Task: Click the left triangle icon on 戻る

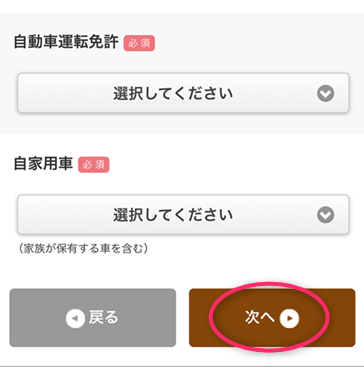Action: click(x=75, y=318)
